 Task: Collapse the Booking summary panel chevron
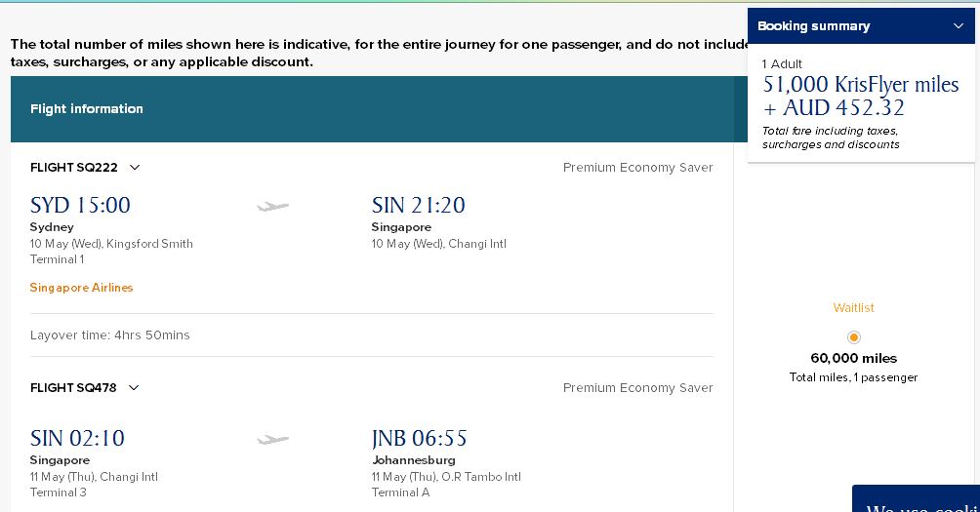[959, 26]
